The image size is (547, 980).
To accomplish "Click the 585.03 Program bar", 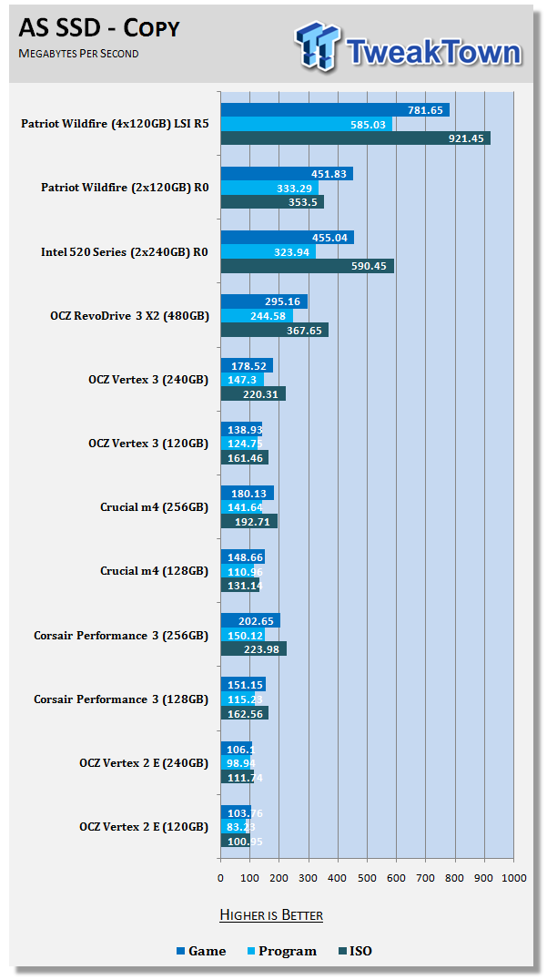I will [x=306, y=125].
